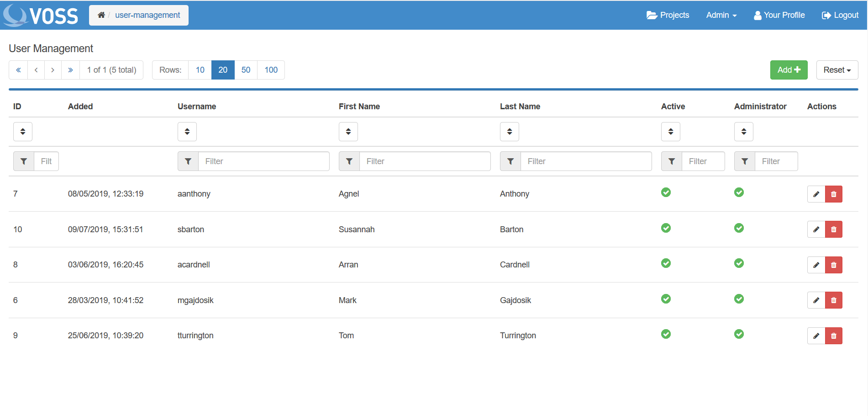This screenshot has height=416, width=868.
Task: Open Projects in the navigation bar
Action: (x=668, y=15)
